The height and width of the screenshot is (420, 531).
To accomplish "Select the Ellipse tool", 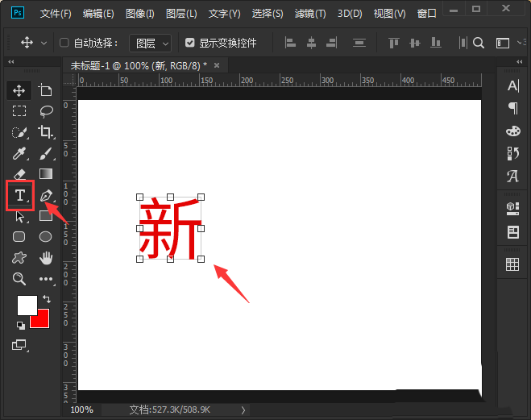I will tap(45, 237).
